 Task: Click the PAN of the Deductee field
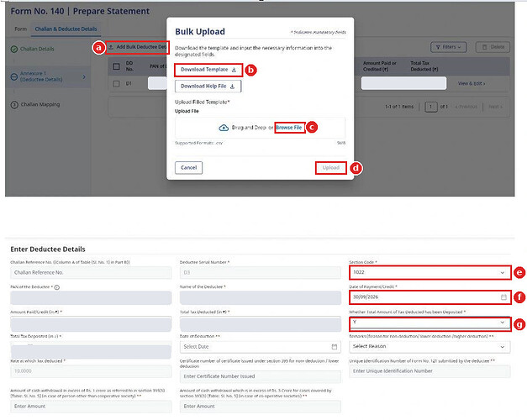(91, 297)
